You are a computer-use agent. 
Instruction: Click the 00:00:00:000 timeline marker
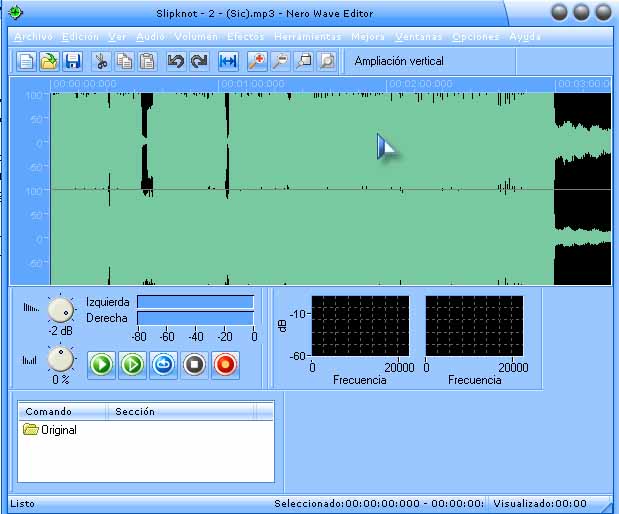[x=84, y=84]
